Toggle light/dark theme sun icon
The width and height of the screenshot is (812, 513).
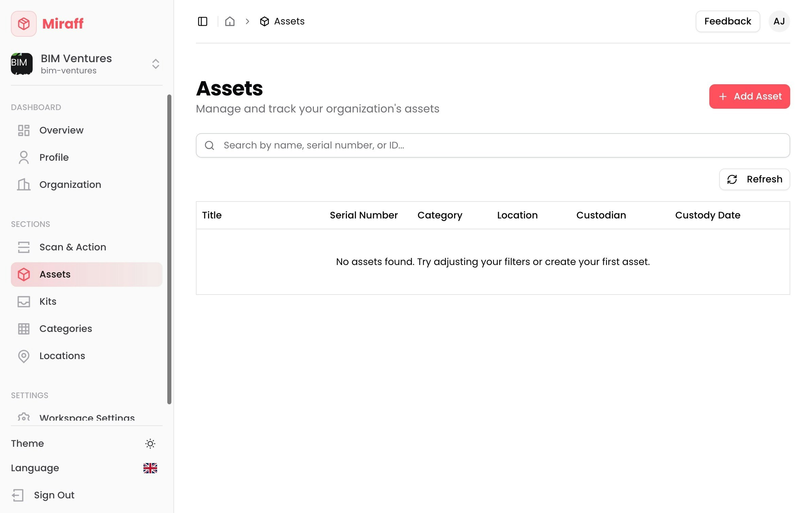point(150,443)
